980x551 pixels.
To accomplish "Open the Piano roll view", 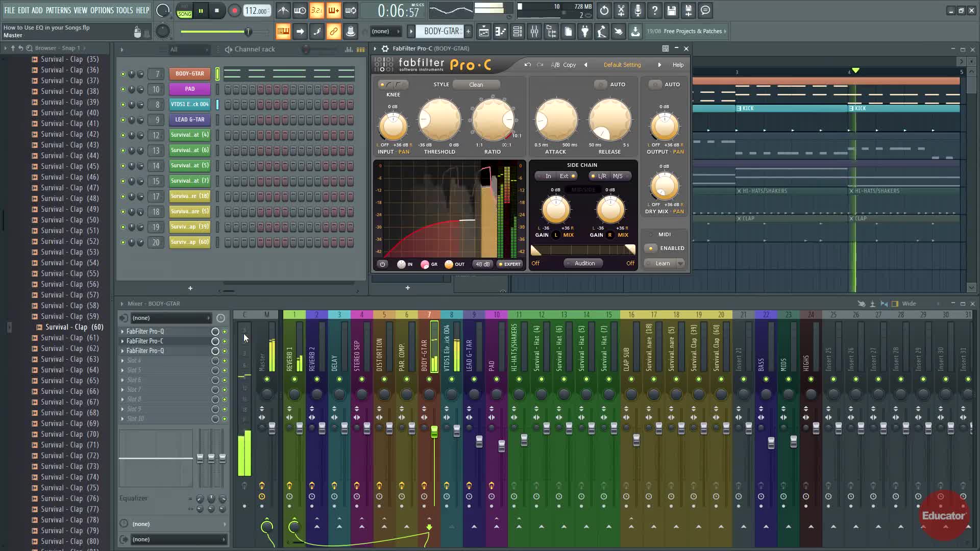I will [500, 32].
